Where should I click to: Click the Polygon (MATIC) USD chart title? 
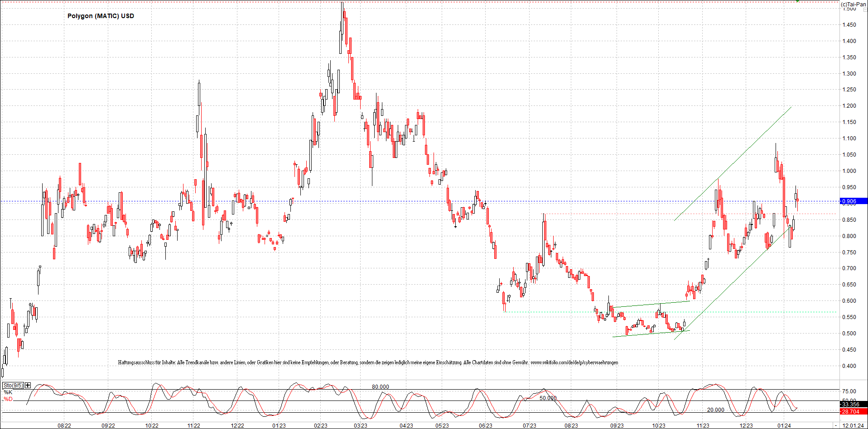(101, 16)
